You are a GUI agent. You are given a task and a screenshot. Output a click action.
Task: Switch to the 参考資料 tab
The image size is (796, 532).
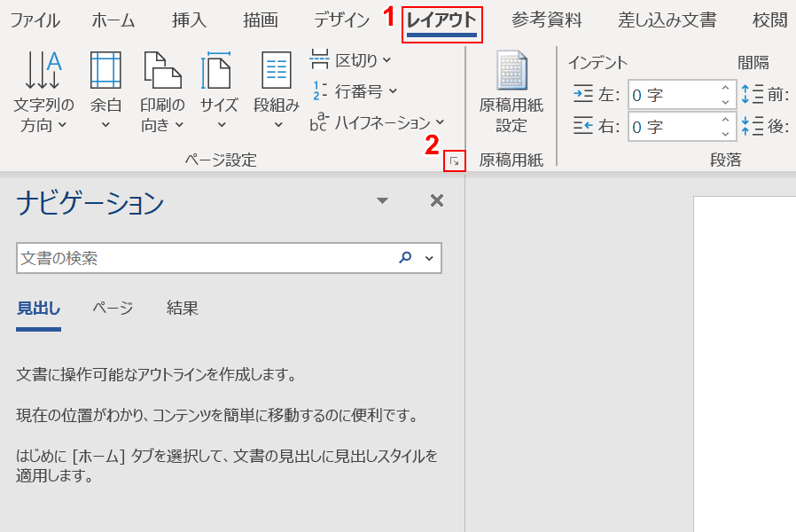[547, 20]
